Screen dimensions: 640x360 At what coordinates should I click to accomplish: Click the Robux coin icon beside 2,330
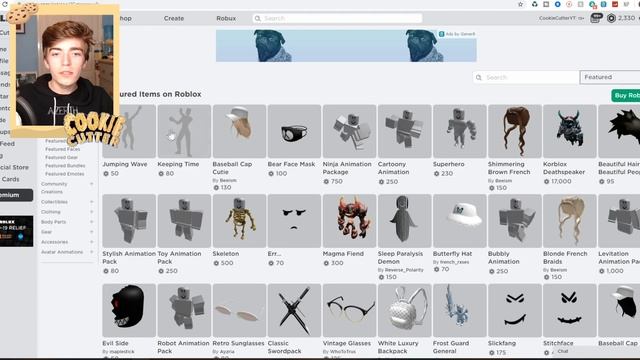click(611, 18)
